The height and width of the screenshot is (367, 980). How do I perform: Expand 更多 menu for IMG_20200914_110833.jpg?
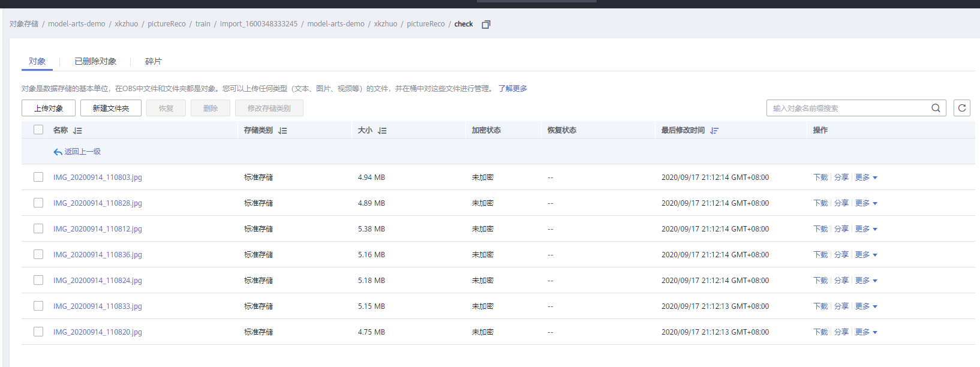click(x=866, y=306)
